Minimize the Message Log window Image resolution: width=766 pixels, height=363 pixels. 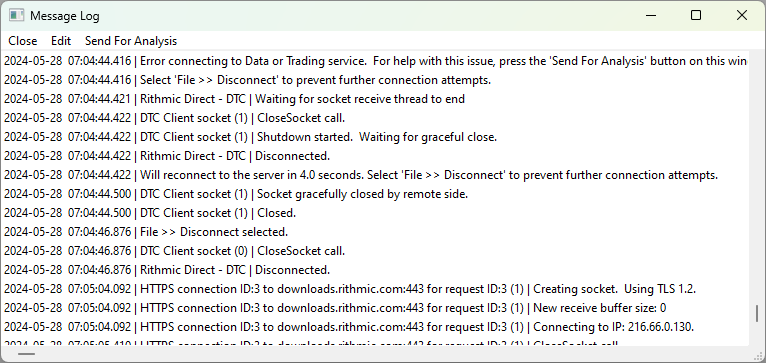click(x=651, y=16)
